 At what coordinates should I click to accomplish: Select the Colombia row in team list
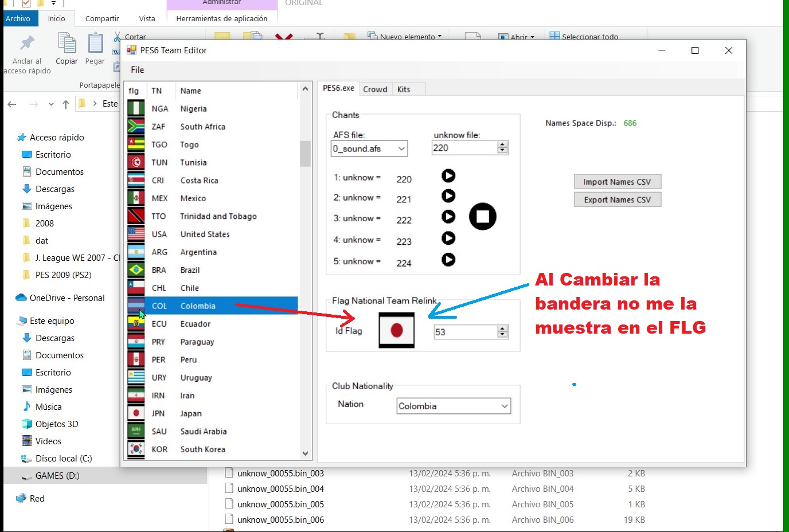tap(212, 306)
